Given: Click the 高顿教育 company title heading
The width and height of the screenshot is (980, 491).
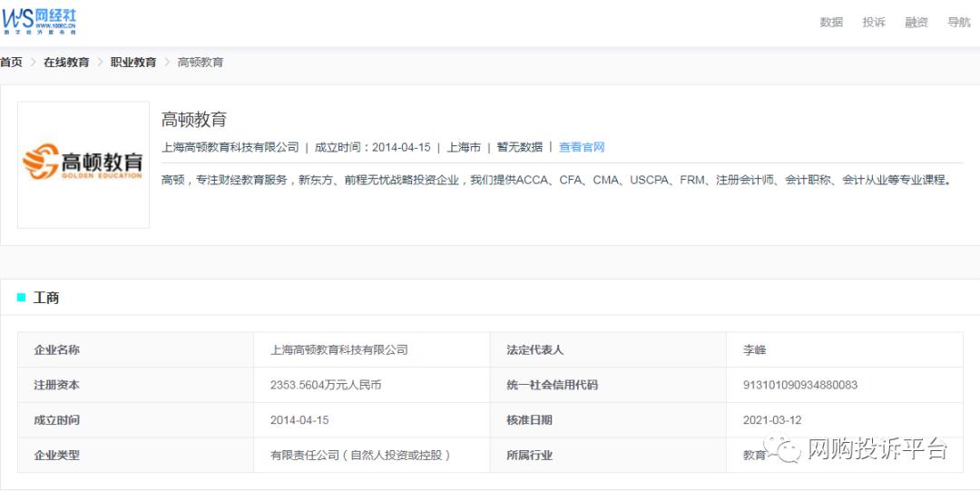Looking at the screenshot, I should (x=194, y=120).
